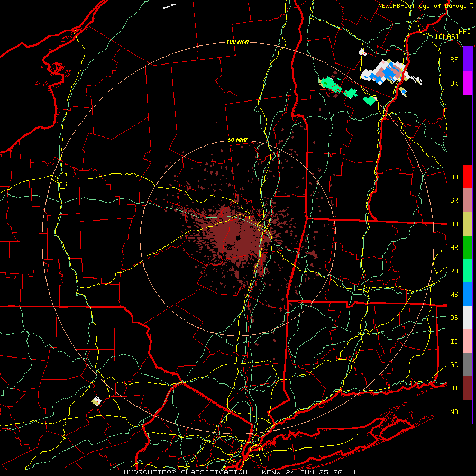
Task: Click the [CLAS] units label
Action: [447, 37]
